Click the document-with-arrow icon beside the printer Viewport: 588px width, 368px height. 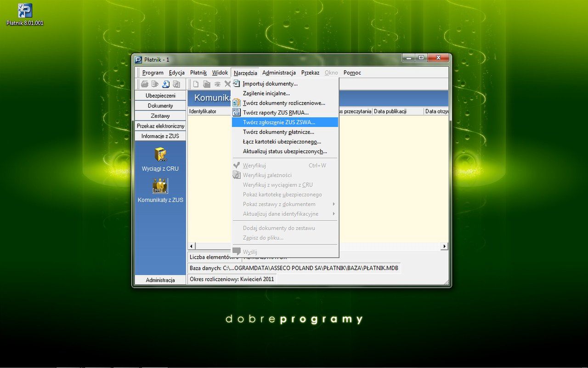click(x=155, y=84)
